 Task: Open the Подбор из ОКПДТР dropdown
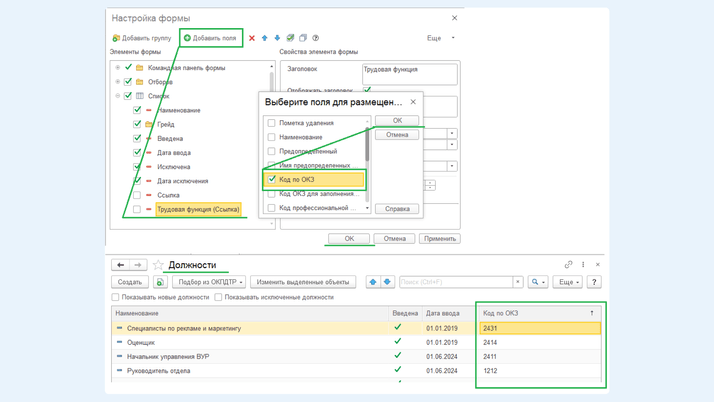(209, 282)
